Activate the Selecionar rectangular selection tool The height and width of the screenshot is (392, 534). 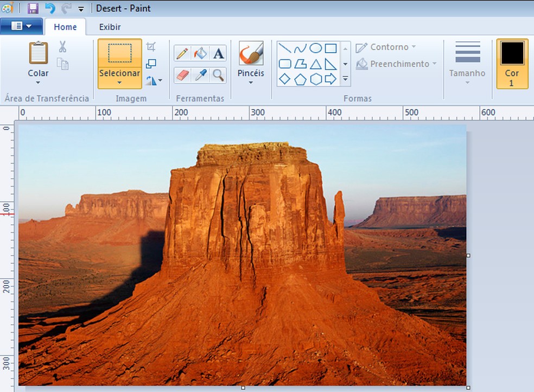click(119, 53)
